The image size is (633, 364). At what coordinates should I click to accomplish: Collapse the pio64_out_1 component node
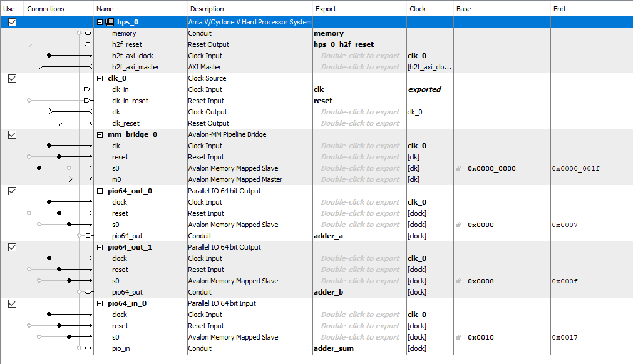coord(100,247)
